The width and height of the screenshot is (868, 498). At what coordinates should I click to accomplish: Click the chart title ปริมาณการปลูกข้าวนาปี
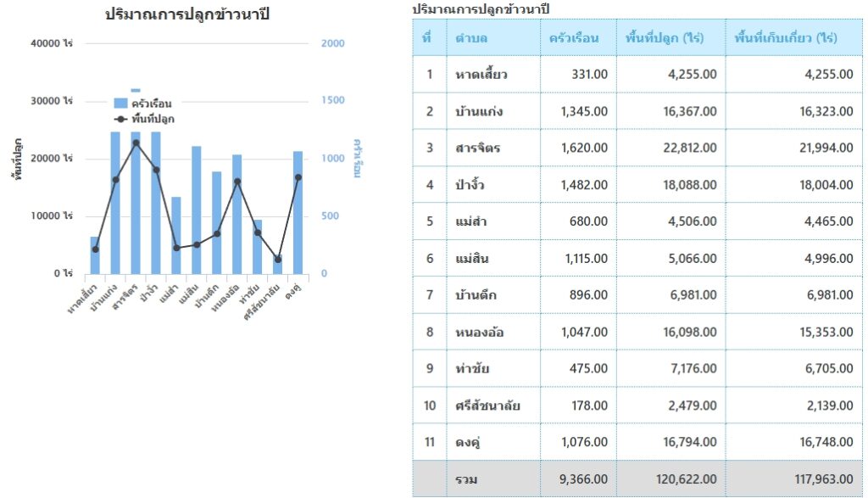click(x=187, y=14)
